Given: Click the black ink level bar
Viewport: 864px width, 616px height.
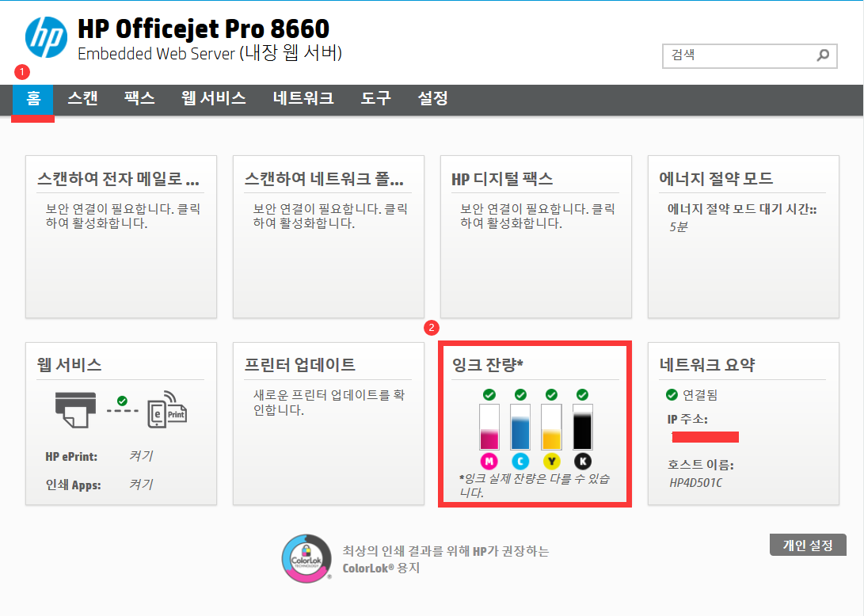Looking at the screenshot, I should coord(582,427).
